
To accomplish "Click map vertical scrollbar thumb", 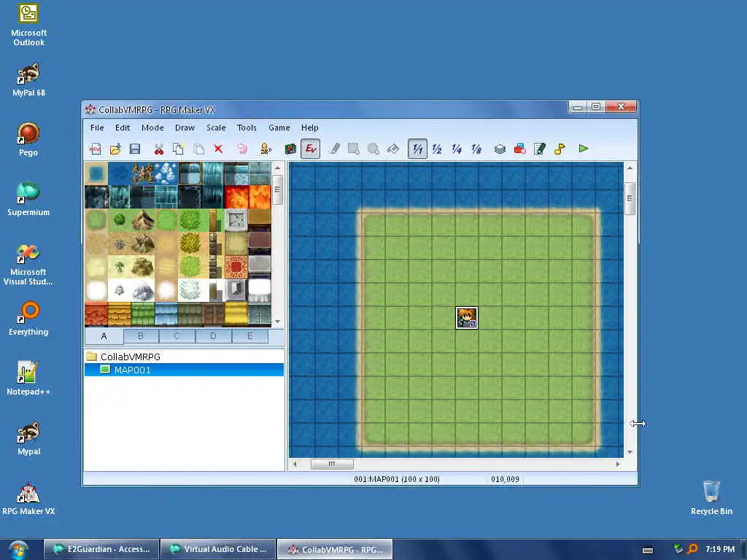I will pos(630,198).
